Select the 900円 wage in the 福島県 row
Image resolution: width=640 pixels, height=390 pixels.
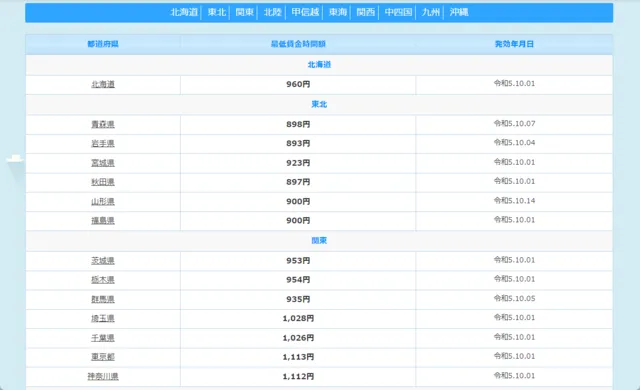tap(298, 221)
